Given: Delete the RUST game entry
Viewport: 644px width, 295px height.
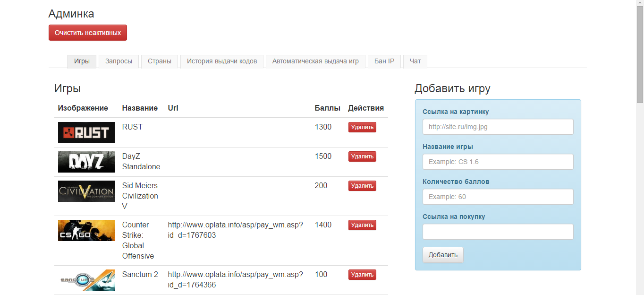Looking at the screenshot, I should point(362,127).
